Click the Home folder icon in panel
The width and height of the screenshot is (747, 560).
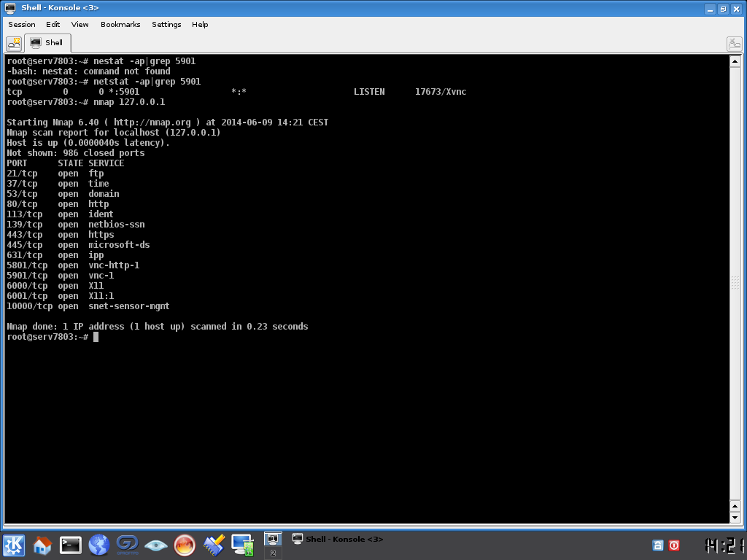42,545
